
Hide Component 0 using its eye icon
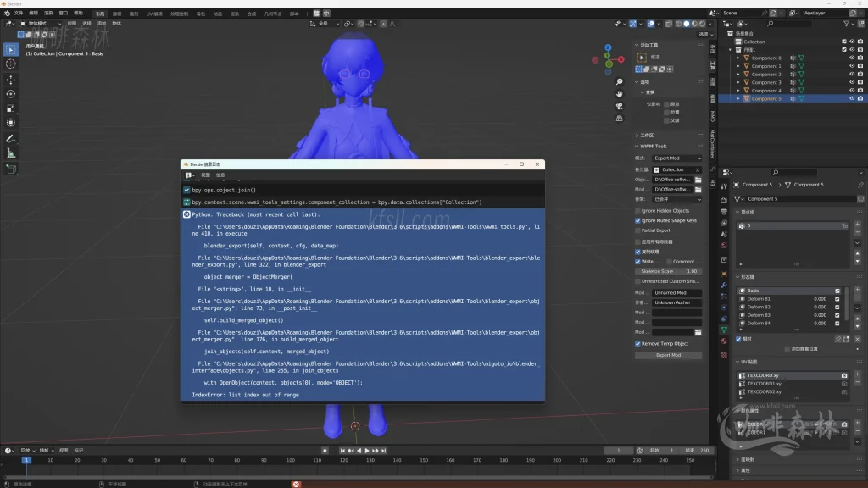click(851, 58)
